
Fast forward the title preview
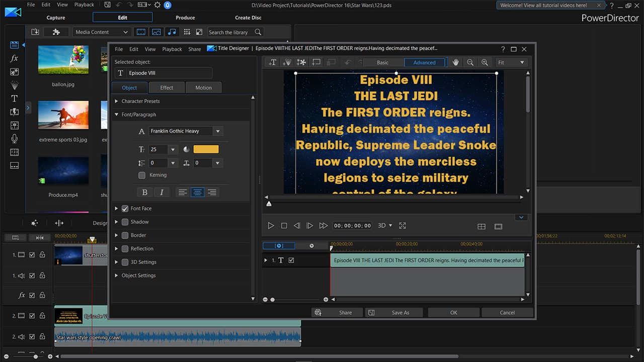click(324, 226)
